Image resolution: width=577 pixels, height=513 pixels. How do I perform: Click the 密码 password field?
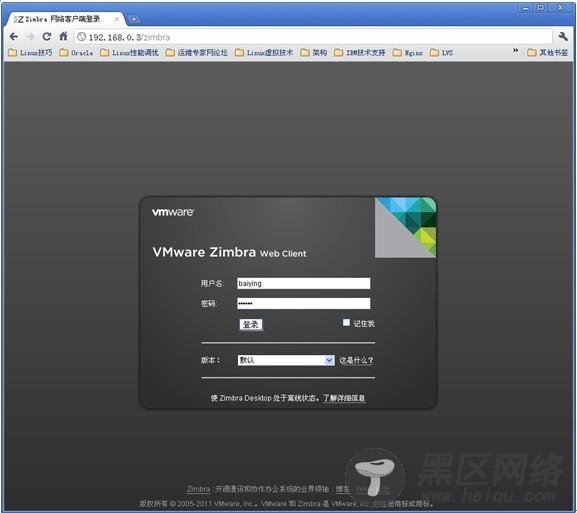pos(304,304)
